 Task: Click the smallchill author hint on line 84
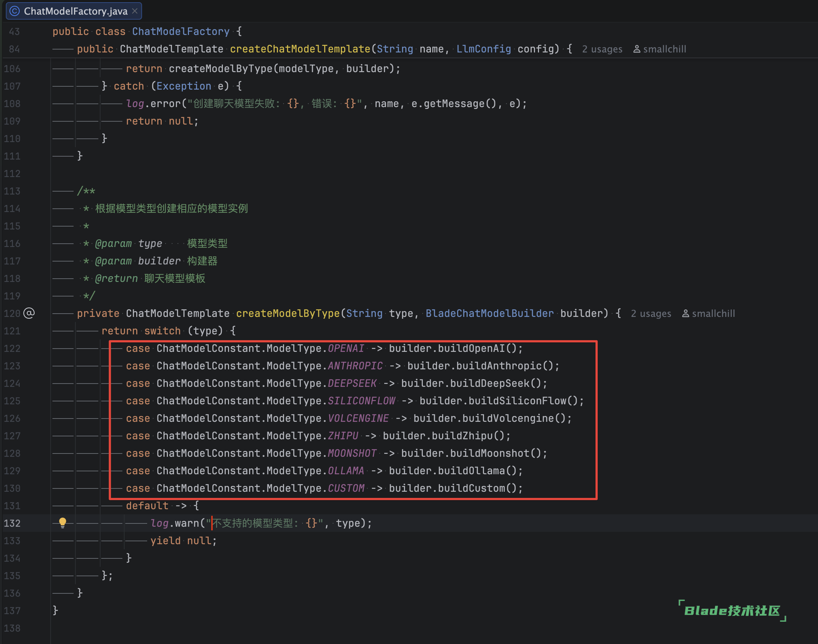tap(664, 49)
